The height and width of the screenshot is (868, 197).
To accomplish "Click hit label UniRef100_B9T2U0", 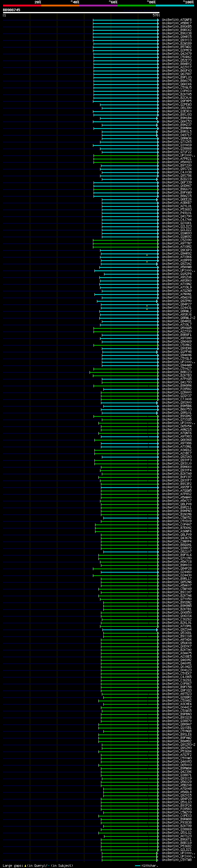I will [x=177, y=165].
